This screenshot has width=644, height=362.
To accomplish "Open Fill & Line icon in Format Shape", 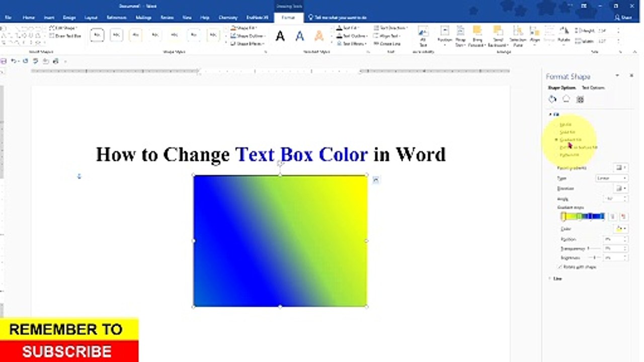I will click(552, 99).
